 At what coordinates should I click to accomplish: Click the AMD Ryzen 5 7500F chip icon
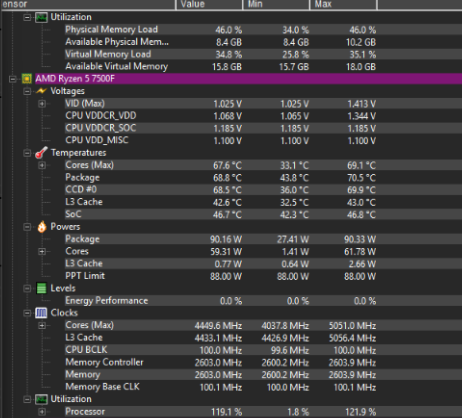27,79
